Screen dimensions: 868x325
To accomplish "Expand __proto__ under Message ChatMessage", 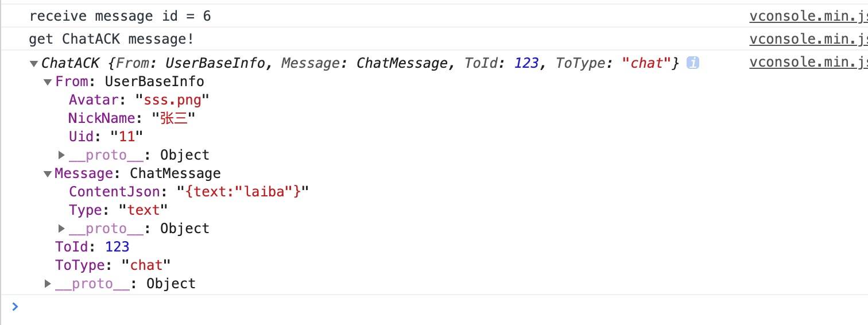I will point(61,229).
